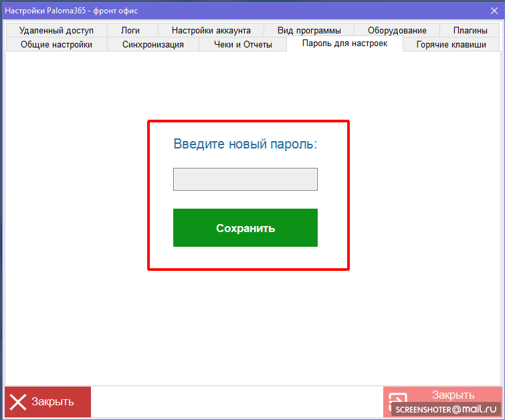The width and height of the screenshot is (505, 420).
Task: Select the Вид программы tab
Action: point(309,30)
